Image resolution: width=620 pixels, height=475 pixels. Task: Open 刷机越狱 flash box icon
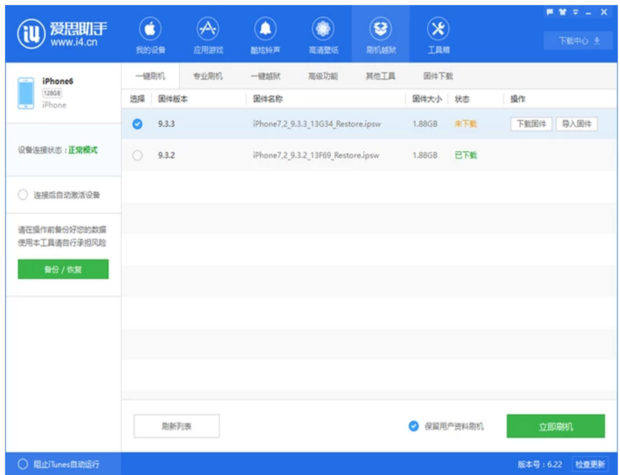tap(380, 29)
